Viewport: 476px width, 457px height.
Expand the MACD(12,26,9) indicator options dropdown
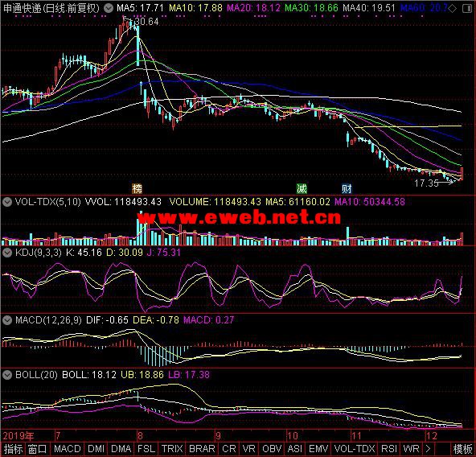[x=7, y=320]
